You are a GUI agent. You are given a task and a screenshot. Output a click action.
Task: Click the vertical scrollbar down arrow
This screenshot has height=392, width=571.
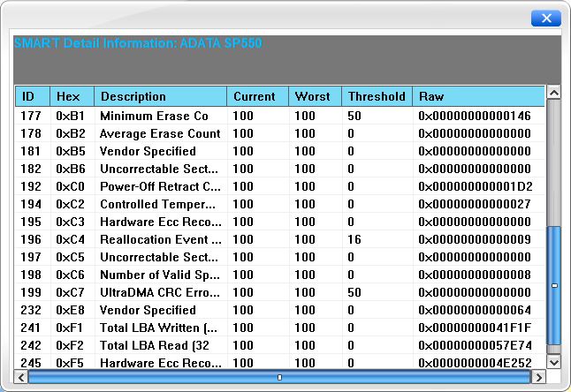click(x=554, y=362)
